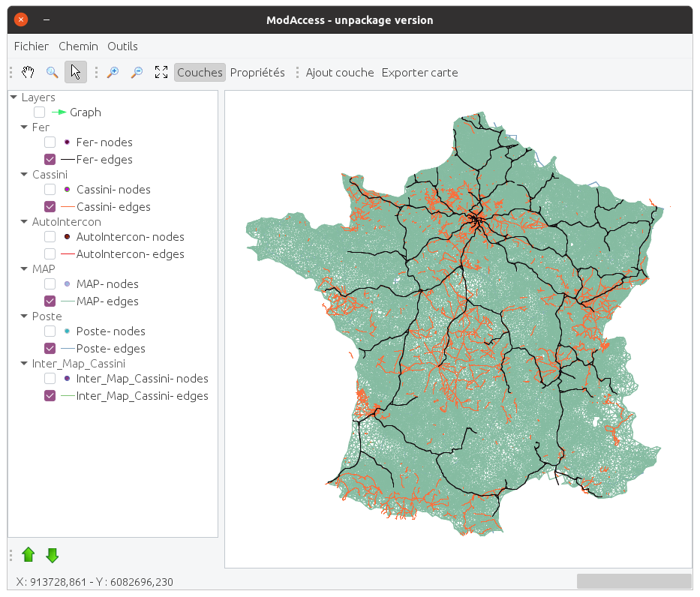Select the pan (hand) tool
The height and width of the screenshot is (597, 700).
click(x=28, y=72)
